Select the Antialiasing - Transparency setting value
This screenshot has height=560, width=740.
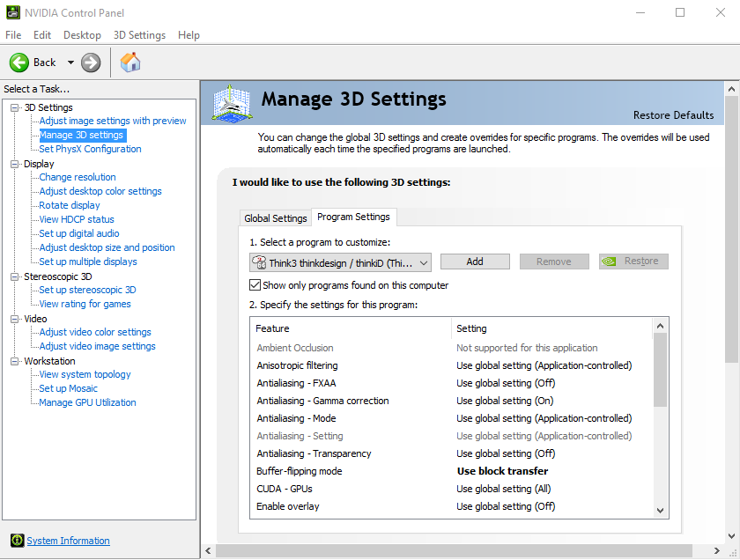[x=506, y=453]
